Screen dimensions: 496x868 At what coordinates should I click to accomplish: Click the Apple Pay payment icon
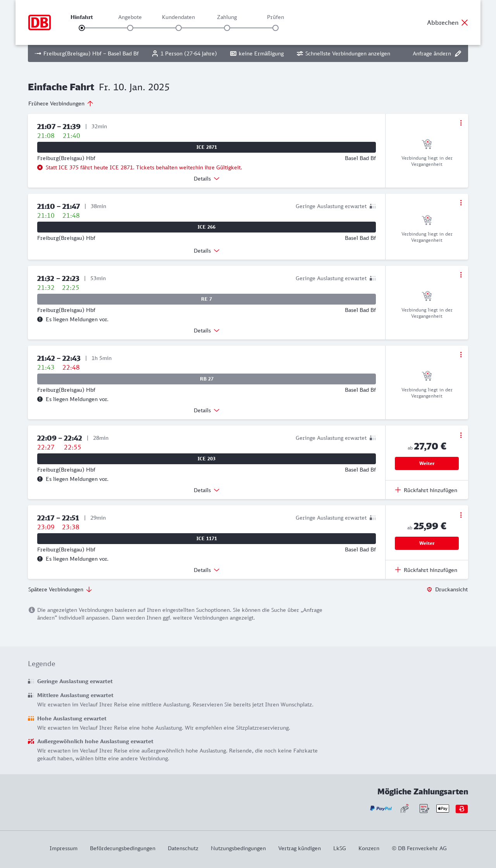pos(443,809)
